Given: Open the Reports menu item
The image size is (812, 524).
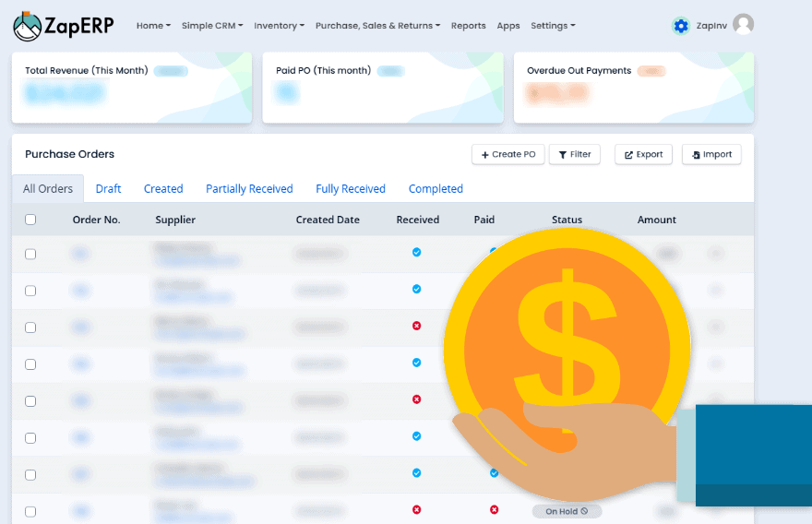Looking at the screenshot, I should pyautogui.click(x=468, y=26).
